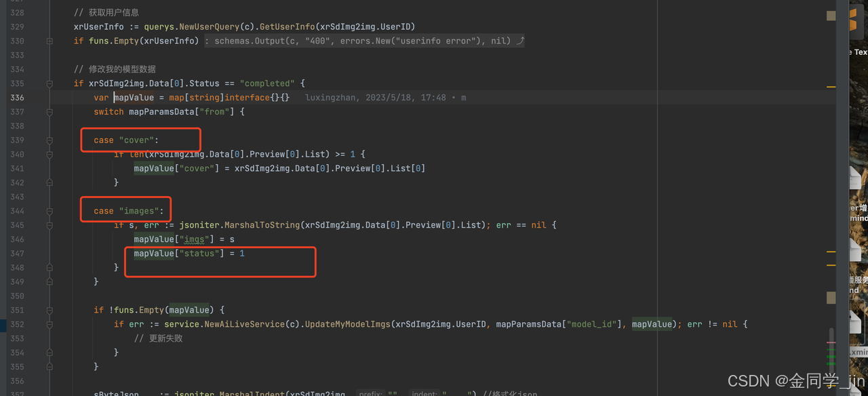Click line number 344 in gutter
The height and width of the screenshot is (396, 868).
coord(17,211)
